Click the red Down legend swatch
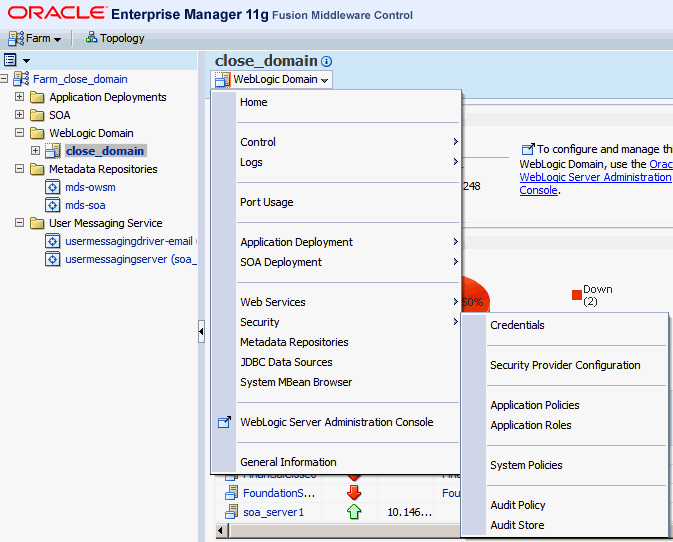This screenshot has width=673, height=542. (x=577, y=295)
